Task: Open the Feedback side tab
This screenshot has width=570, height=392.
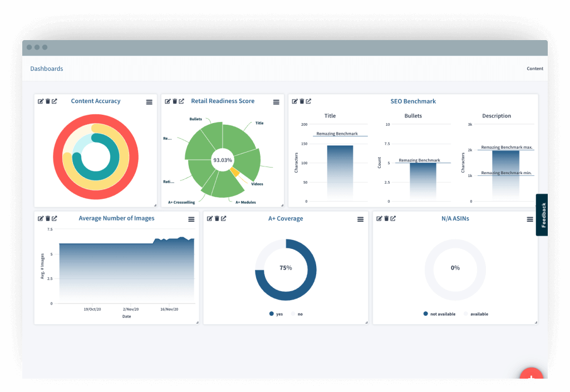Action: 542,215
